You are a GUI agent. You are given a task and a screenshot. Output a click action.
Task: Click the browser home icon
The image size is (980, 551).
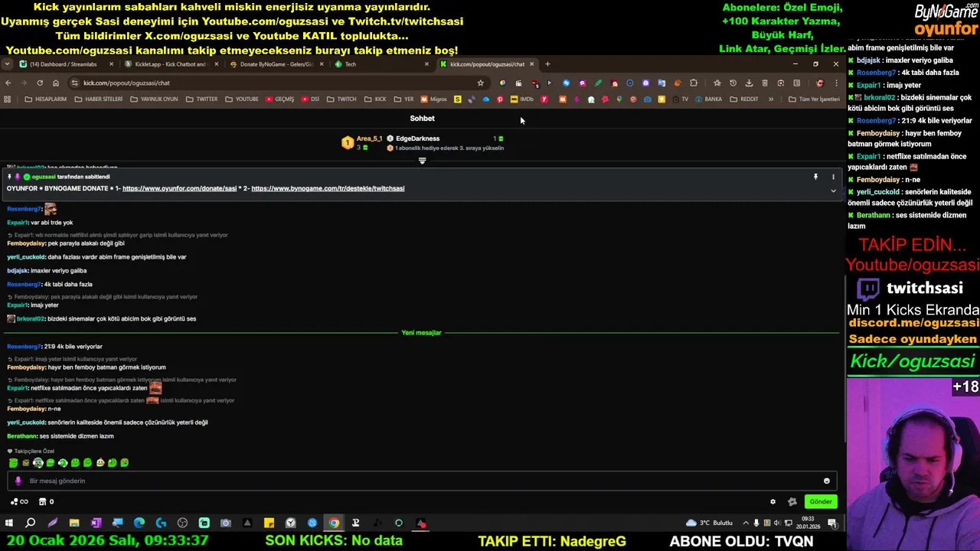56,83
